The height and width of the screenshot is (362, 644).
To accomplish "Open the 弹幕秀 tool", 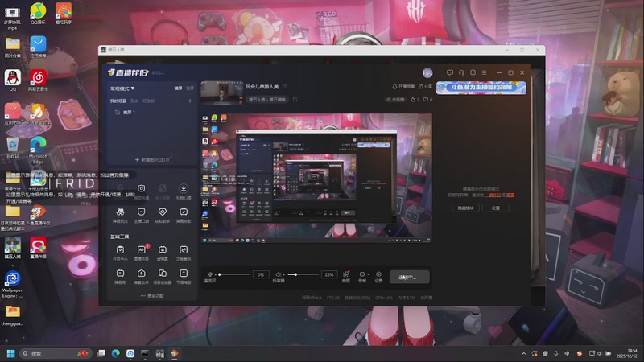I will pyautogui.click(x=120, y=276).
